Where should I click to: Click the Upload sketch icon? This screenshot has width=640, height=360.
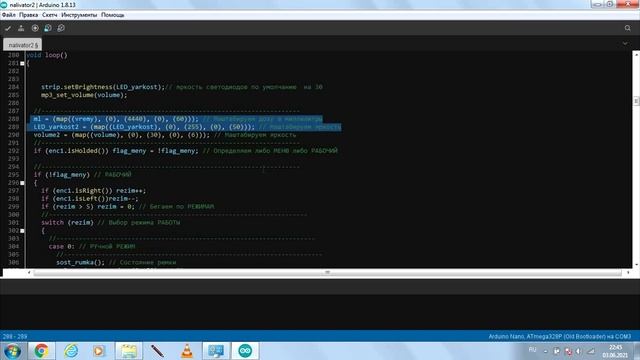pyautogui.click(x=21, y=28)
